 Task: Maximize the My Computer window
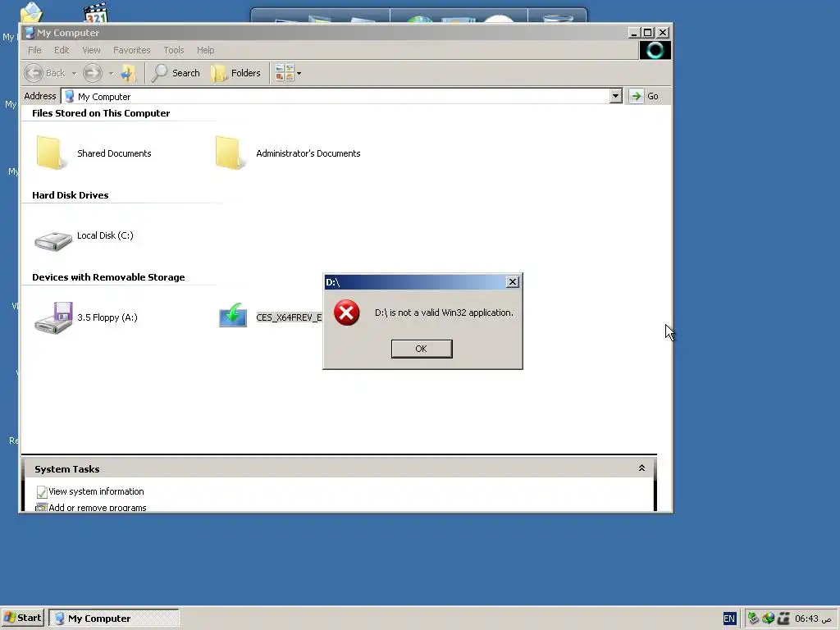pyautogui.click(x=648, y=33)
